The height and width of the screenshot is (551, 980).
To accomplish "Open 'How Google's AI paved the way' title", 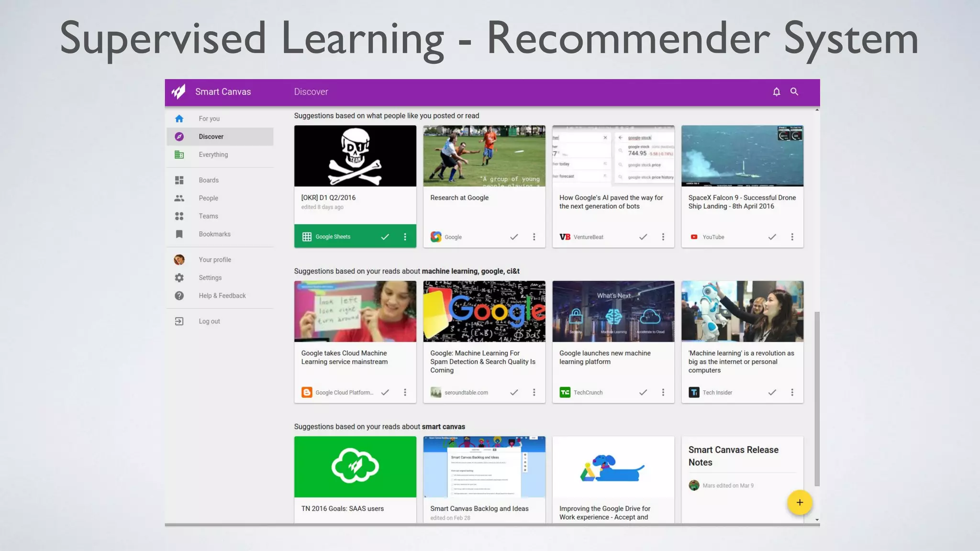I will click(x=611, y=202).
